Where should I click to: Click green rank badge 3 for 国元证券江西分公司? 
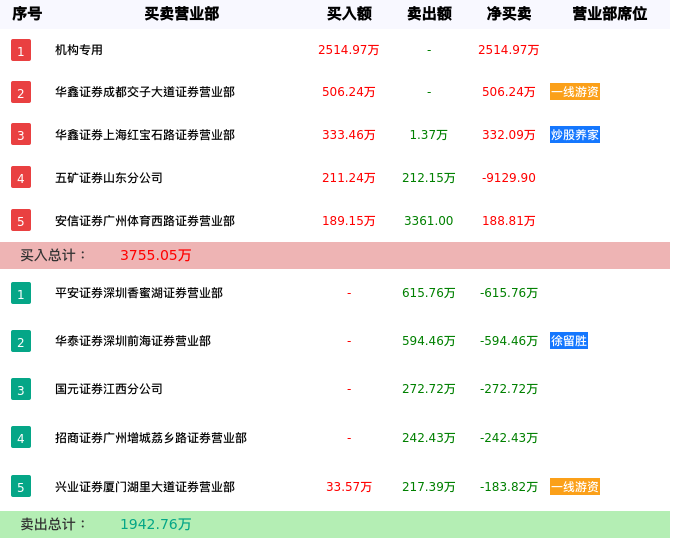[x=21, y=389]
